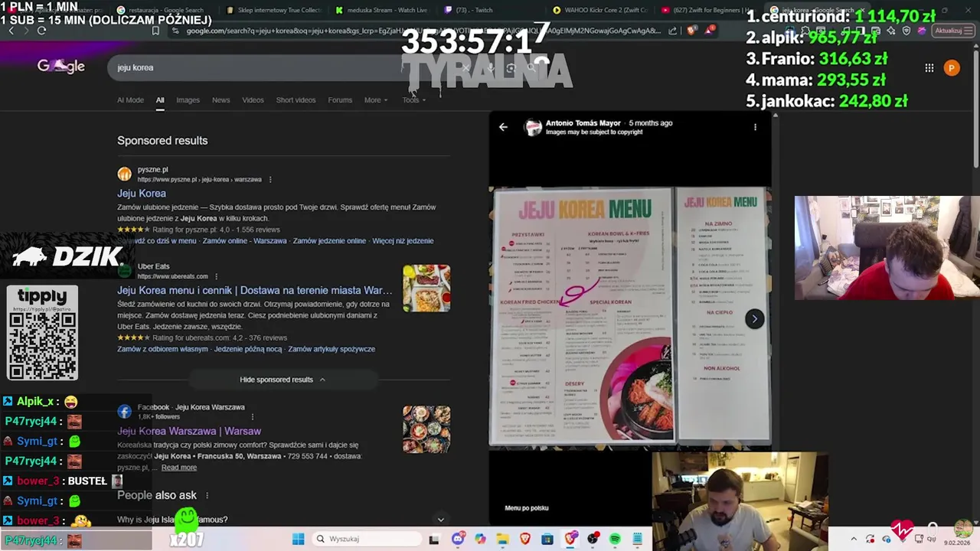Open File Explorer from the taskbar

502,540
